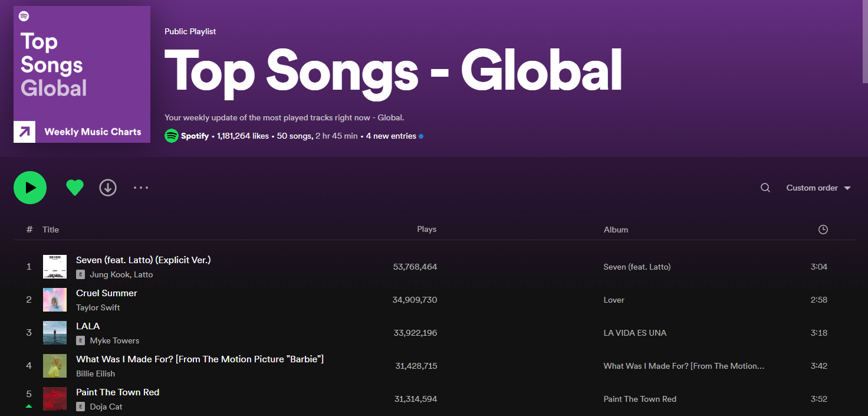Click the 3:42 duration value

[819, 366]
